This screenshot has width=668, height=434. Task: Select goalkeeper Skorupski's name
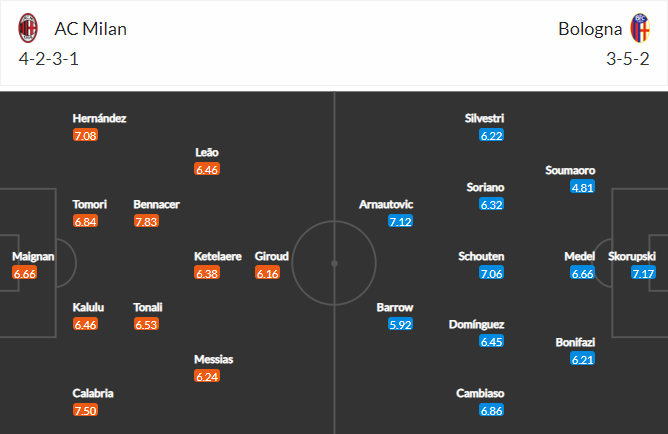pos(633,256)
